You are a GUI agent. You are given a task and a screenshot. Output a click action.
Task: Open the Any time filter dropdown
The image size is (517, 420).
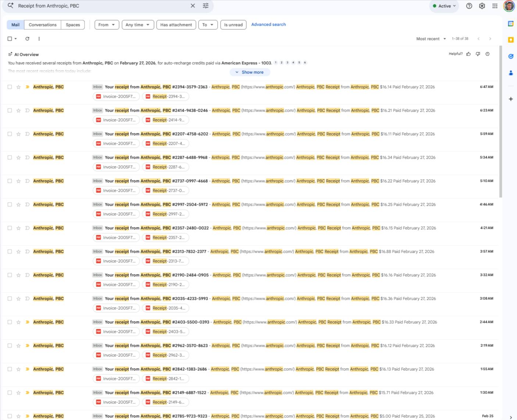(138, 25)
